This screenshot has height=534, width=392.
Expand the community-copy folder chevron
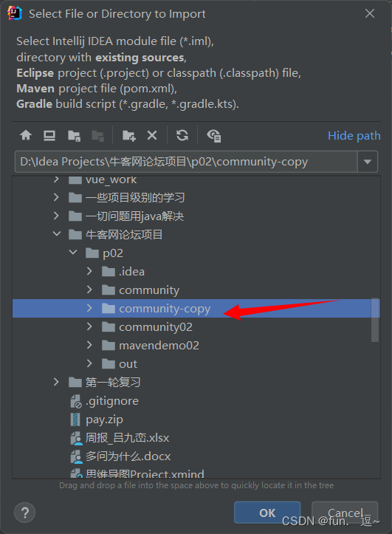(x=89, y=308)
